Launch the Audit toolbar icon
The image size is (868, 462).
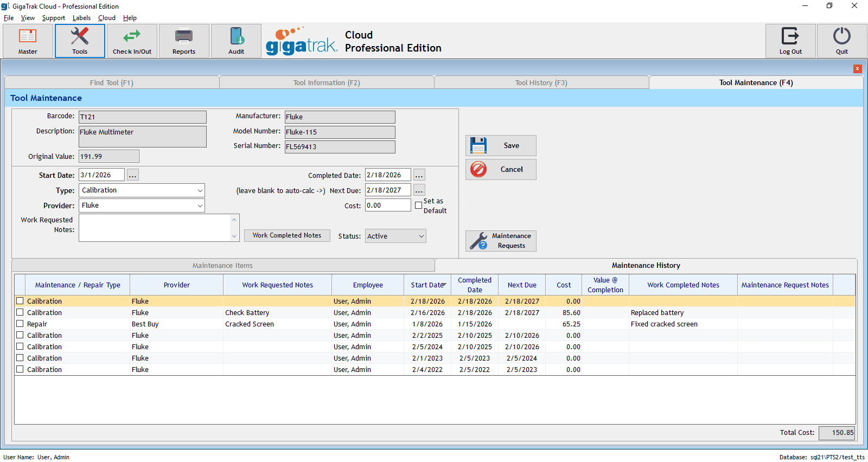coord(236,41)
